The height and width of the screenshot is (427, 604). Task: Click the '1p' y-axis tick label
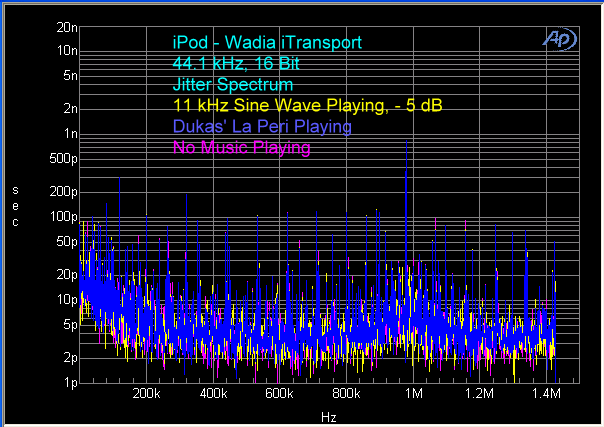pos(71,383)
